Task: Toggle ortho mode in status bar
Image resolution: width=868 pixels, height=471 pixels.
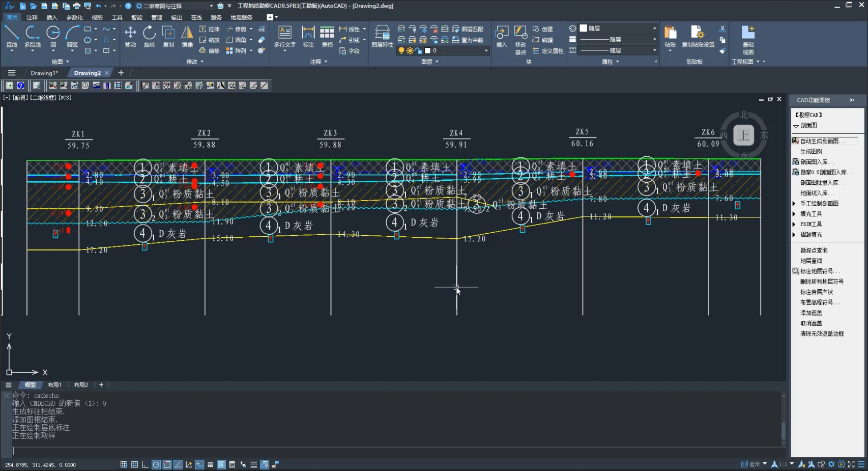Action: [145, 464]
